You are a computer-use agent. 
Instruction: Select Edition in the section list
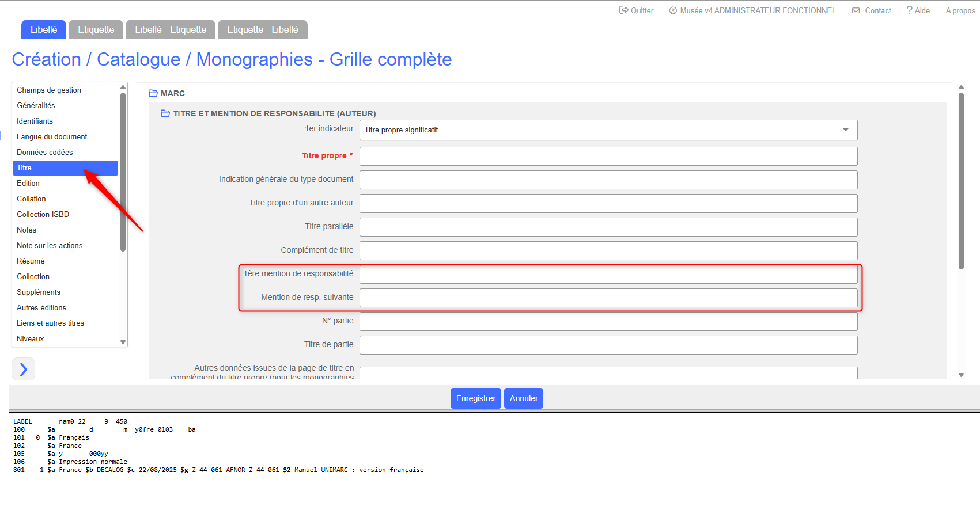pos(28,184)
